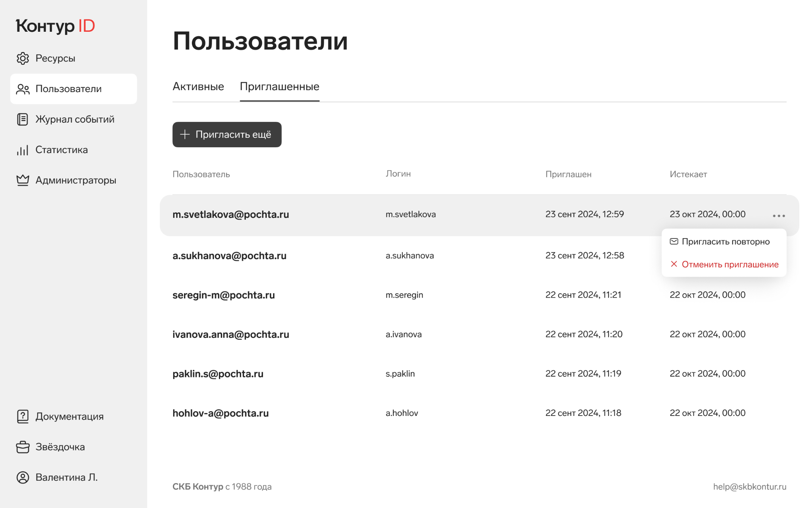The height and width of the screenshot is (508, 812).
Task: Select the Приглашенные tab
Action: point(280,87)
